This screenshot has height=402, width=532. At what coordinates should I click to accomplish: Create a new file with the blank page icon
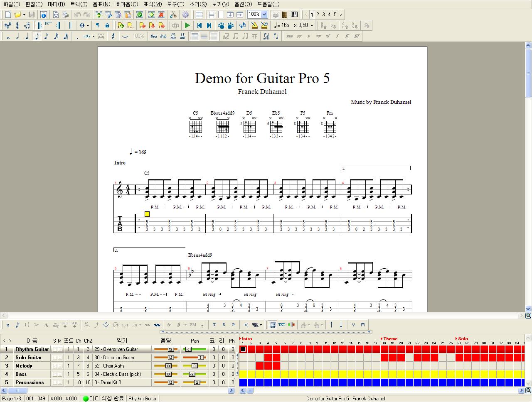tap(7, 15)
